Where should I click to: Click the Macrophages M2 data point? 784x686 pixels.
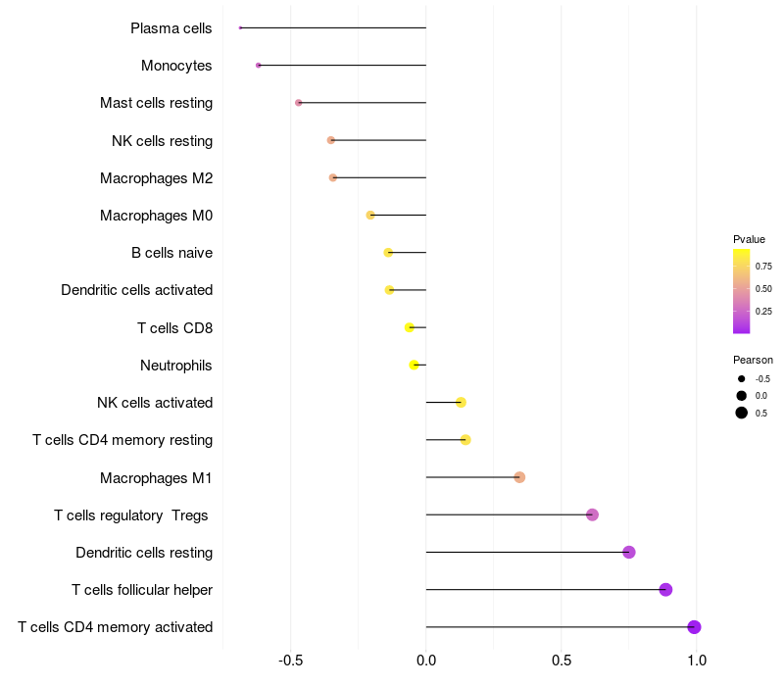pyautogui.click(x=333, y=177)
